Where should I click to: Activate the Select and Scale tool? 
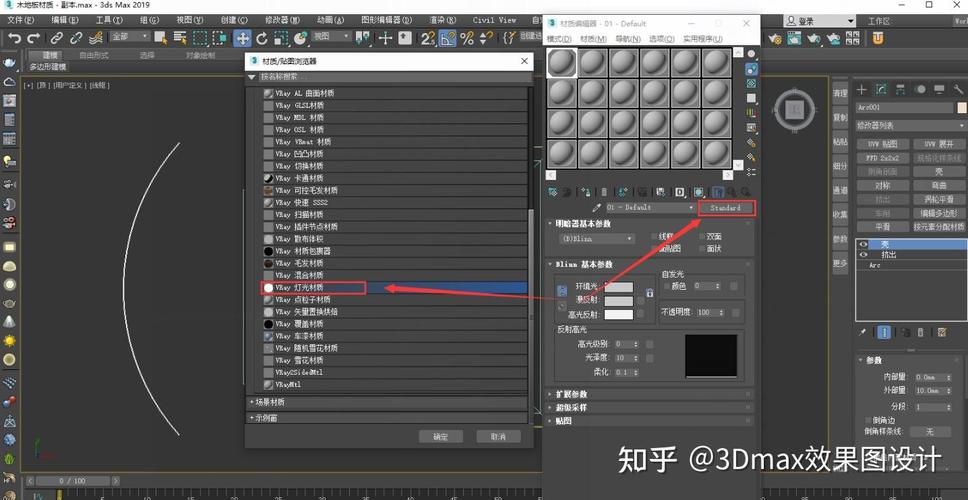[x=281, y=38]
